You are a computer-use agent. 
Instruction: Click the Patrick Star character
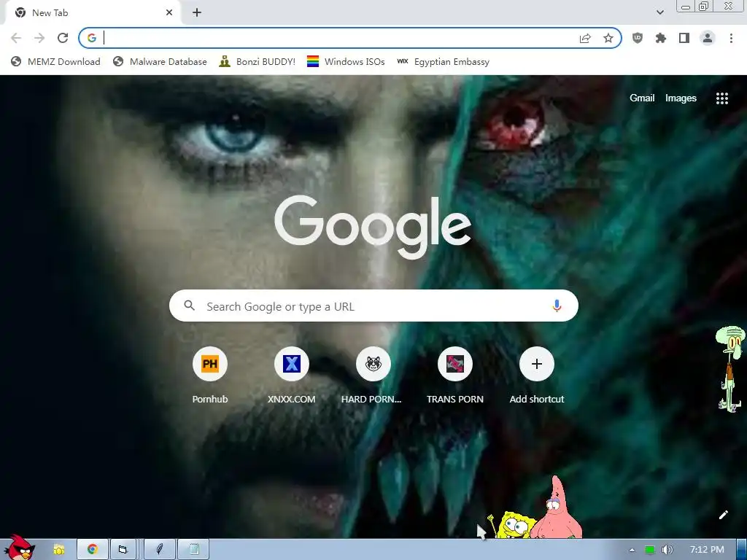[x=557, y=507]
